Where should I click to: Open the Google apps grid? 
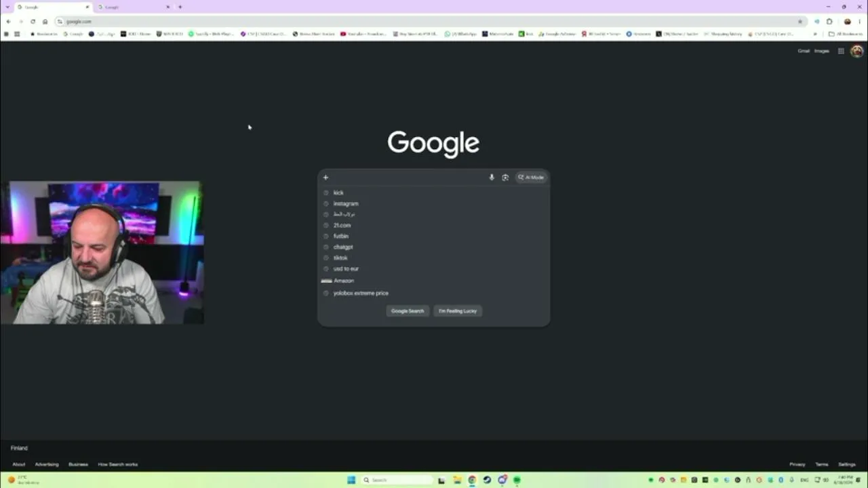(x=841, y=51)
